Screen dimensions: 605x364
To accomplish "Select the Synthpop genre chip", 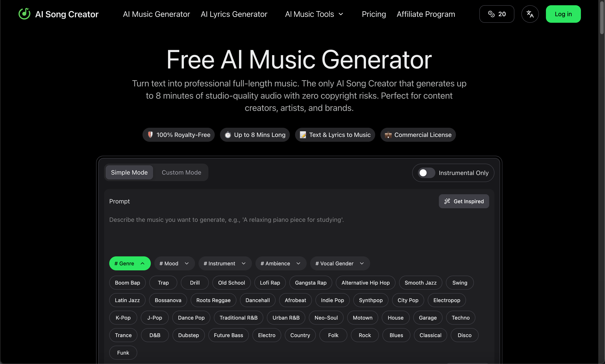I will click(371, 300).
